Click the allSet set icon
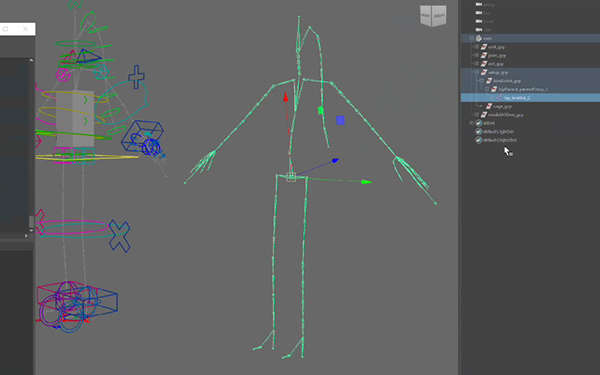600x375 pixels. point(479,123)
